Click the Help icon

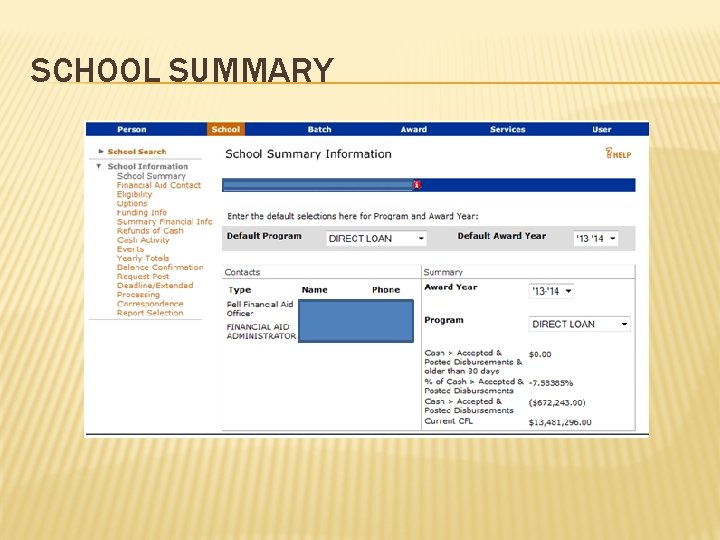[x=618, y=153]
